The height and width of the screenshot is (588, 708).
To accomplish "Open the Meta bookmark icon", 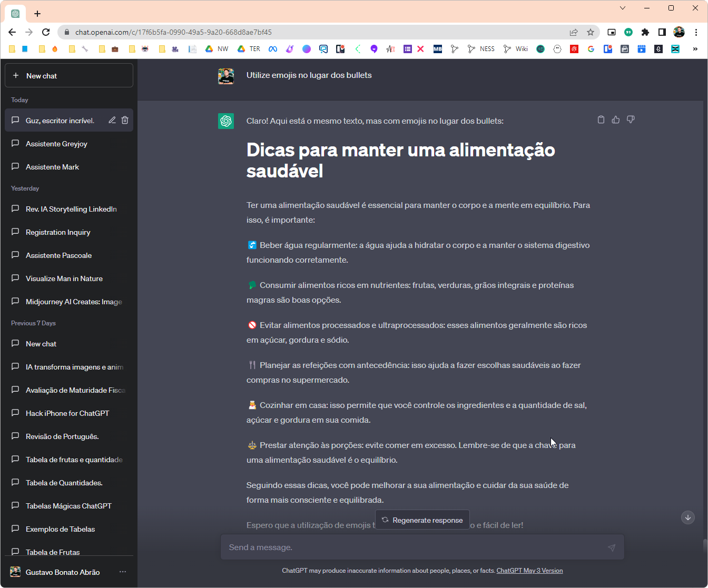I will pos(273,49).
